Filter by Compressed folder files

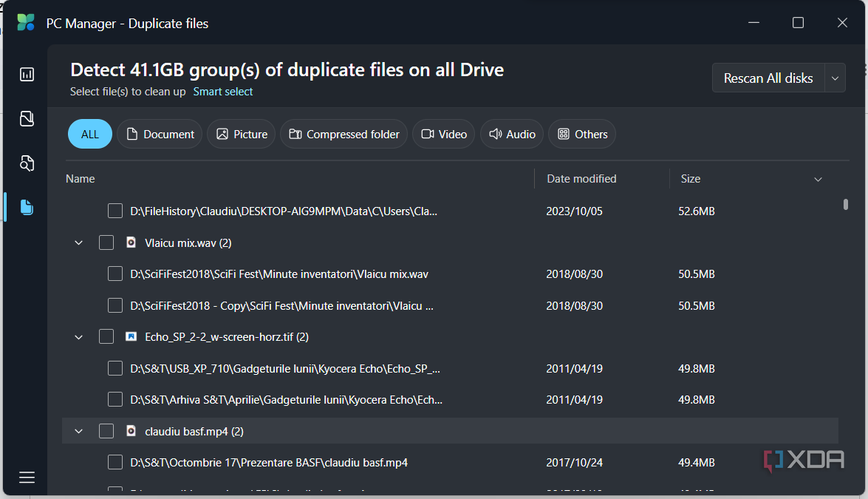[x=344, y=134]
